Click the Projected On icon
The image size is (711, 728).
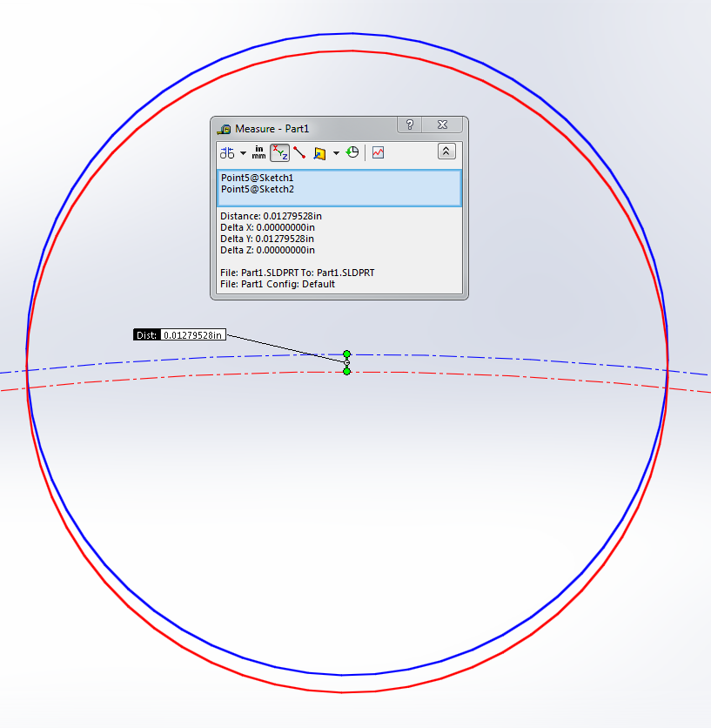(319, 153)
